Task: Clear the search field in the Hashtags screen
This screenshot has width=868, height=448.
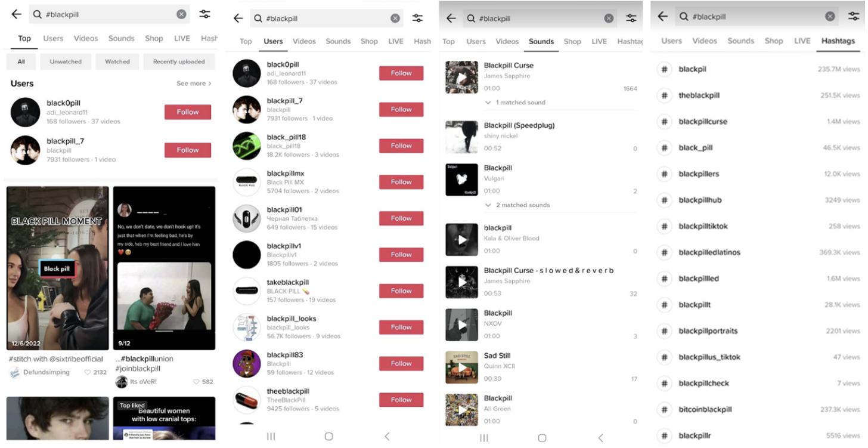Action: pos(830,17)
